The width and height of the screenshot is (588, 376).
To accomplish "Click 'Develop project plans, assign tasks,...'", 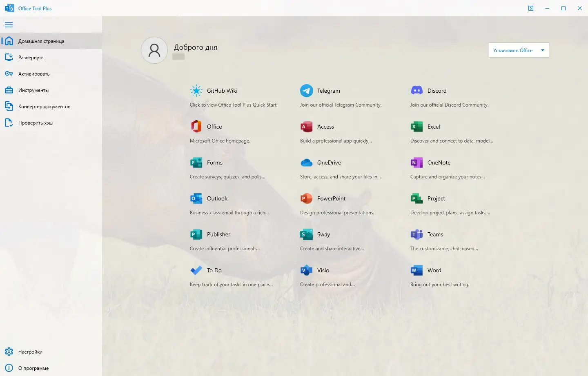I will 450,213.
